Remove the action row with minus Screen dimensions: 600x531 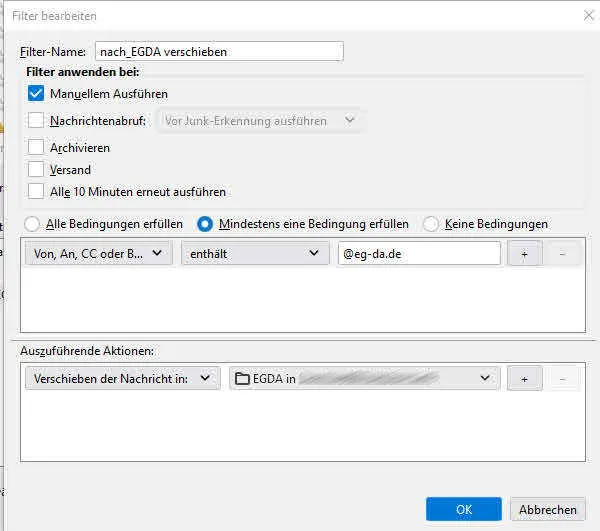[x=562, y=379]
